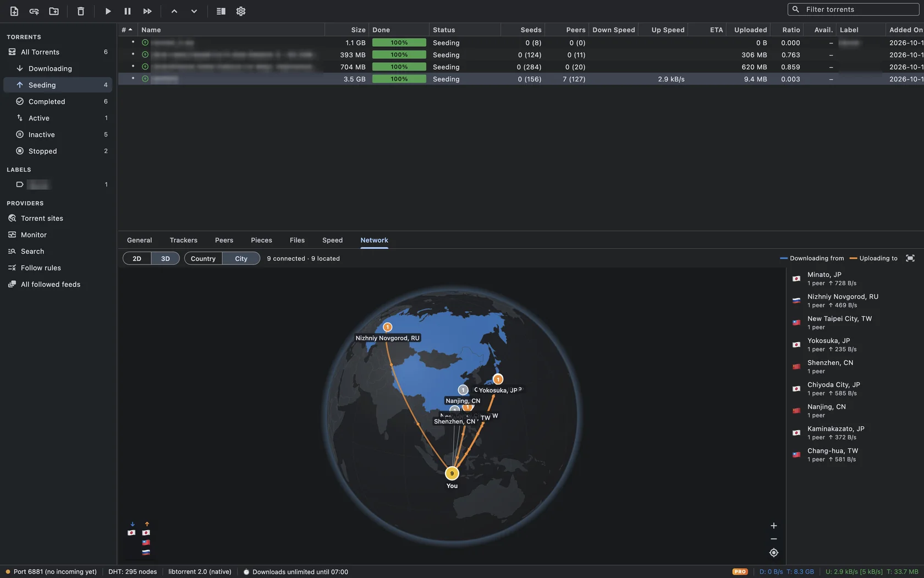The image size is (924, 578).
Task: Select the Stopped filter
Action: pos(58,151)
